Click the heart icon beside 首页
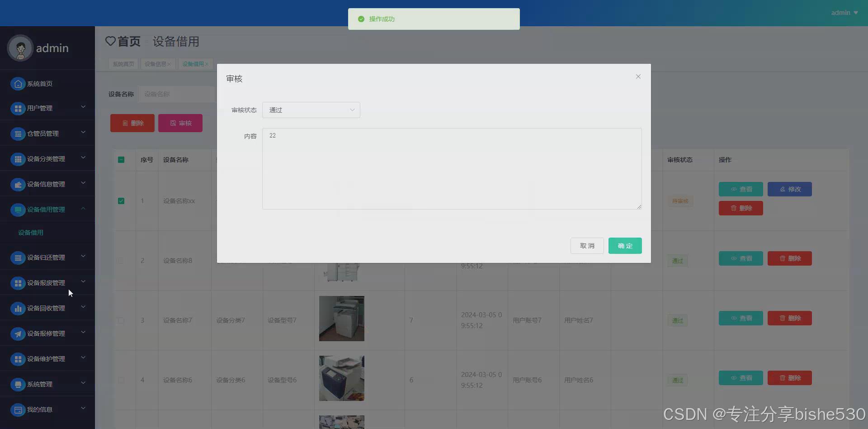Screen dimensions: 868x429 point(110,41)
